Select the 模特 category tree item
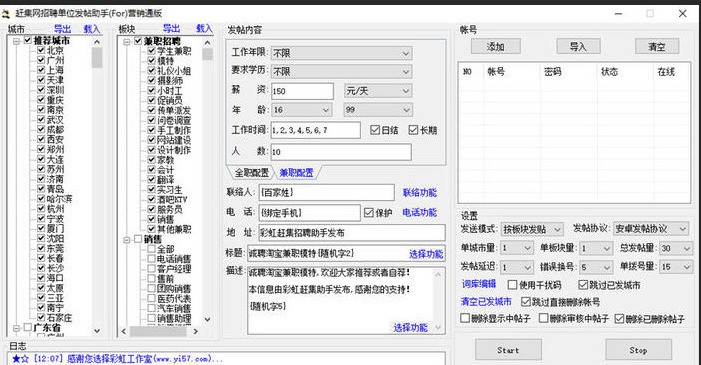701x365 pixels. (x=165, y=61)
